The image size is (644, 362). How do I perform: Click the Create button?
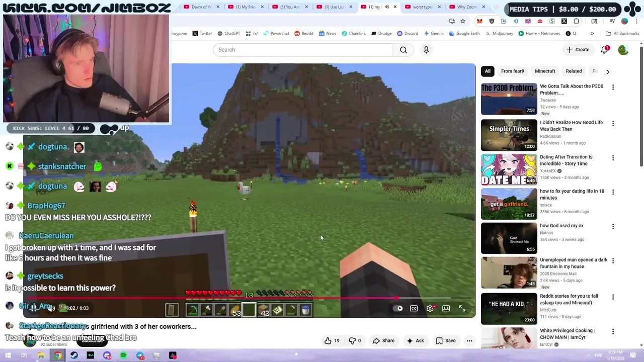[578, 50]
